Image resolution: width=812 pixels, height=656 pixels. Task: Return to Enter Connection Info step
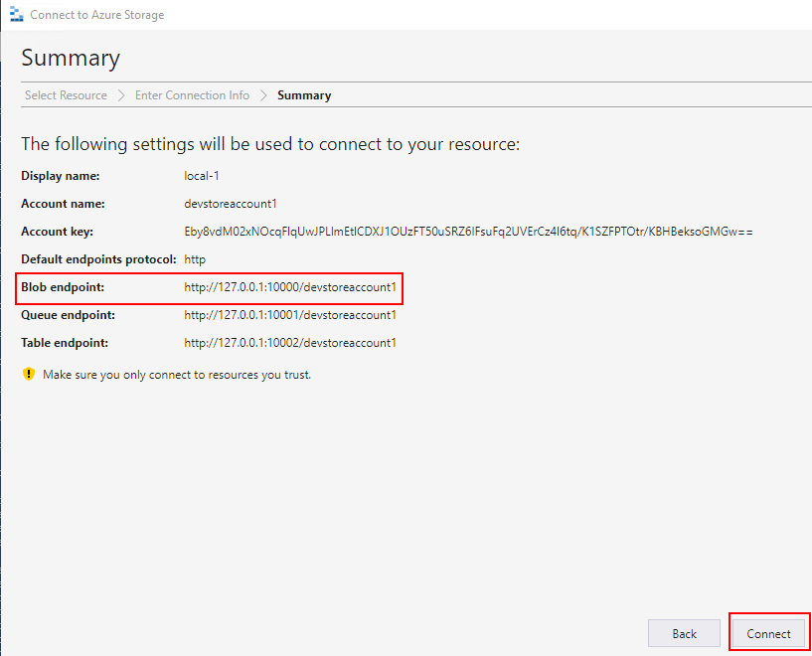tap(192, 95)
